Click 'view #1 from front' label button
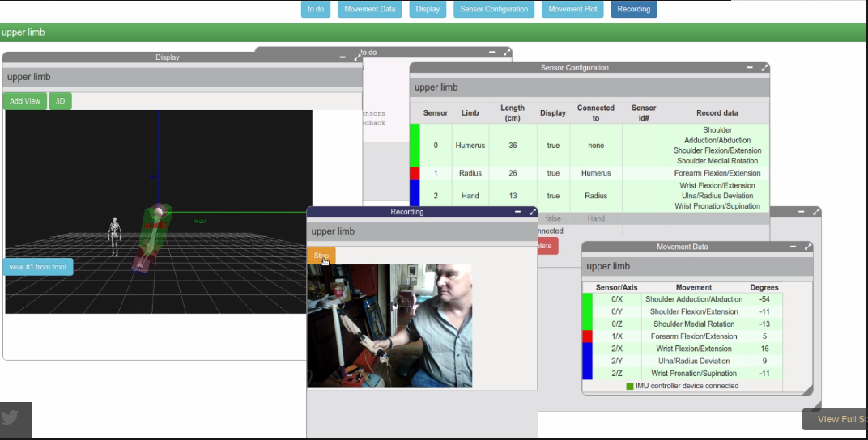The width and height of the screenshot is (868, 440). point(37,267)
